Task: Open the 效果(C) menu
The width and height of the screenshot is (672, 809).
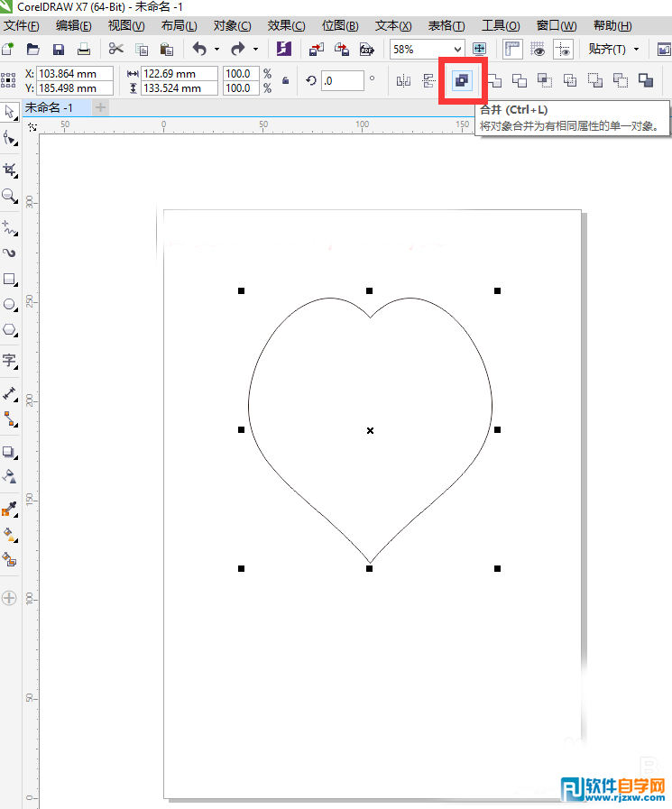Action: point(286,25)
